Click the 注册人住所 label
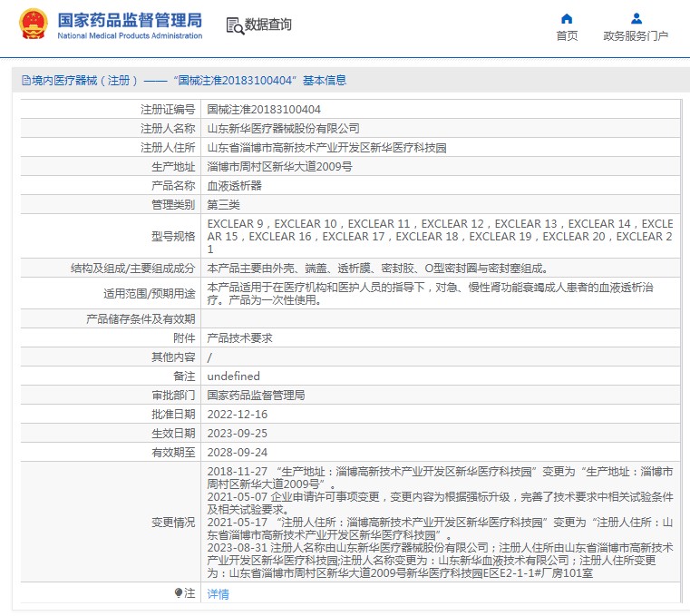 pyautogui.click(x=168, y=148)
